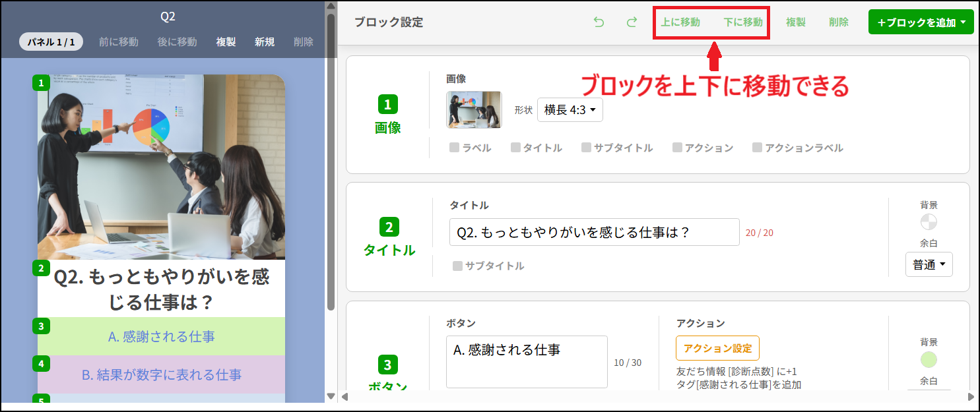Image resolution: width=980 pixels, height=412 pixels.
Task: Click 新規 to add a panel
Action: tap(265, 42)
